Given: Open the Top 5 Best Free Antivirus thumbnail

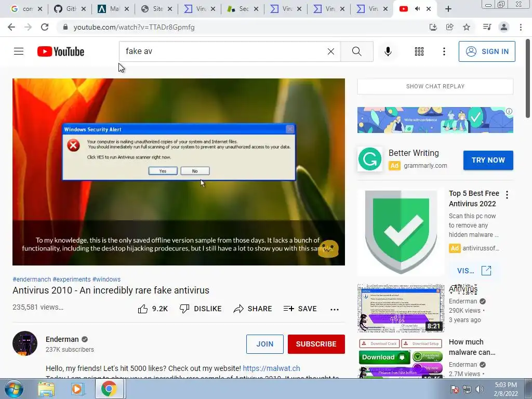Looking at the screenshot, I should (401, 232).
